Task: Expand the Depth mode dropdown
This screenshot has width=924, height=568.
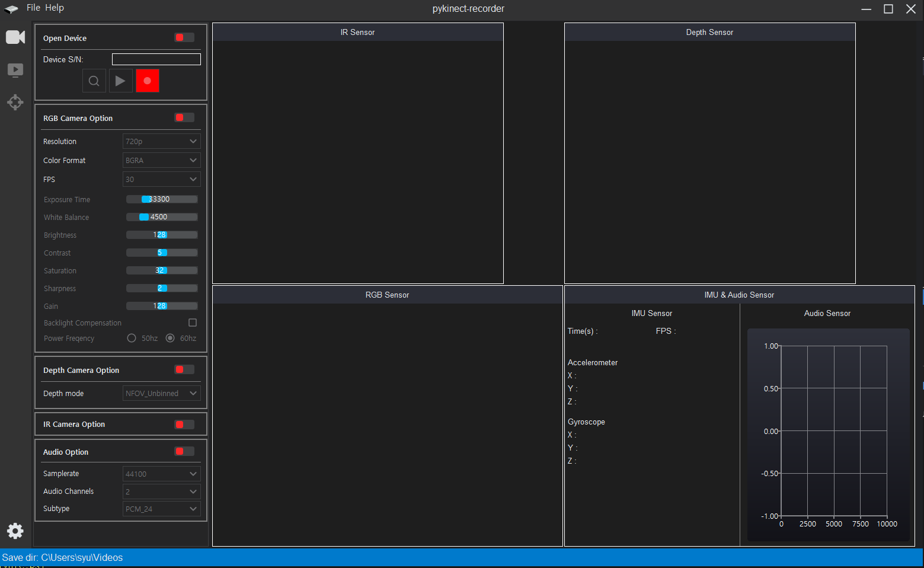Action: [x=161, y=394]
